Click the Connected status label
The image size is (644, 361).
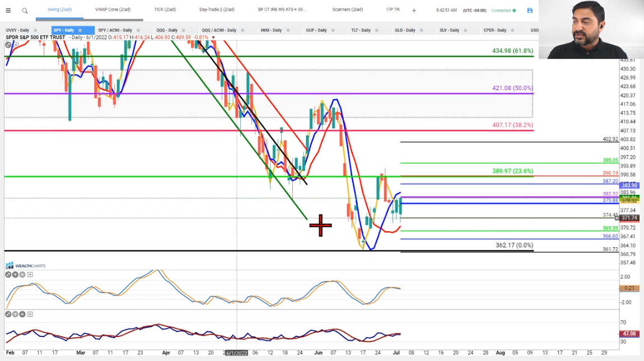(x=501, y=10)
